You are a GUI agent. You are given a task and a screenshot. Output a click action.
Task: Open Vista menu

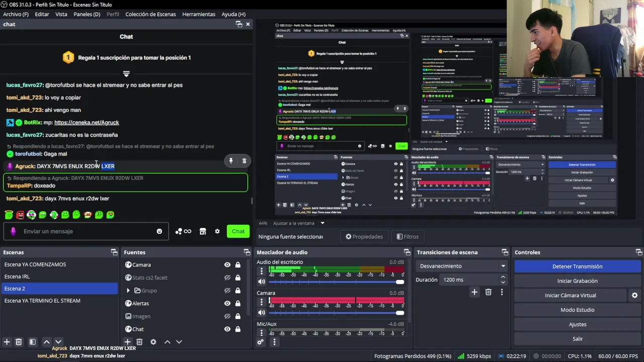tap(61, 14)
